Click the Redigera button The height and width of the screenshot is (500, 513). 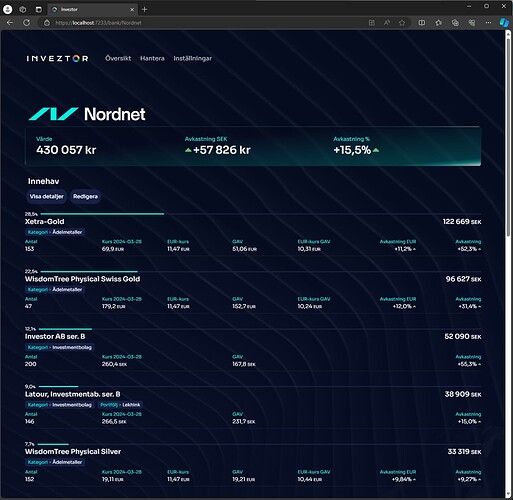point(85,196)
